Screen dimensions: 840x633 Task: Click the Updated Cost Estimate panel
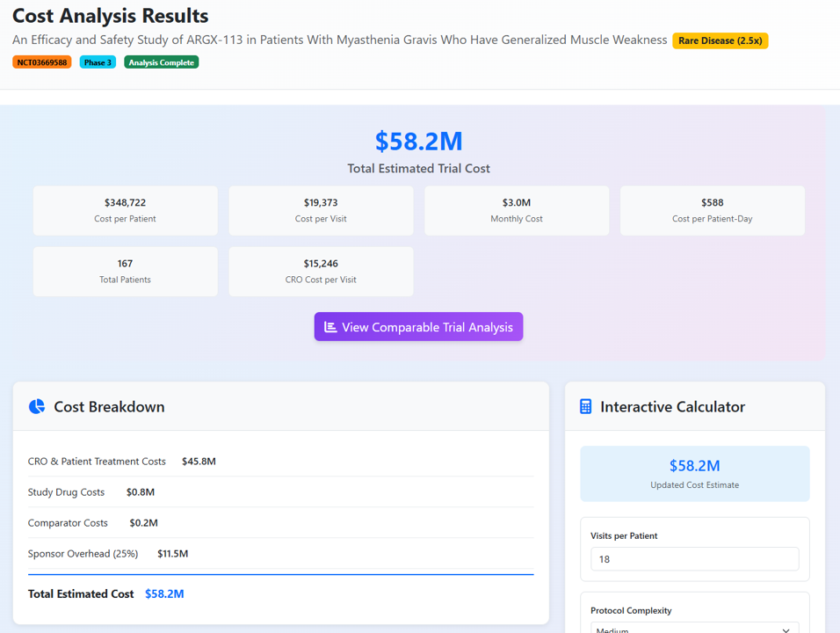(x=694, y=473)
